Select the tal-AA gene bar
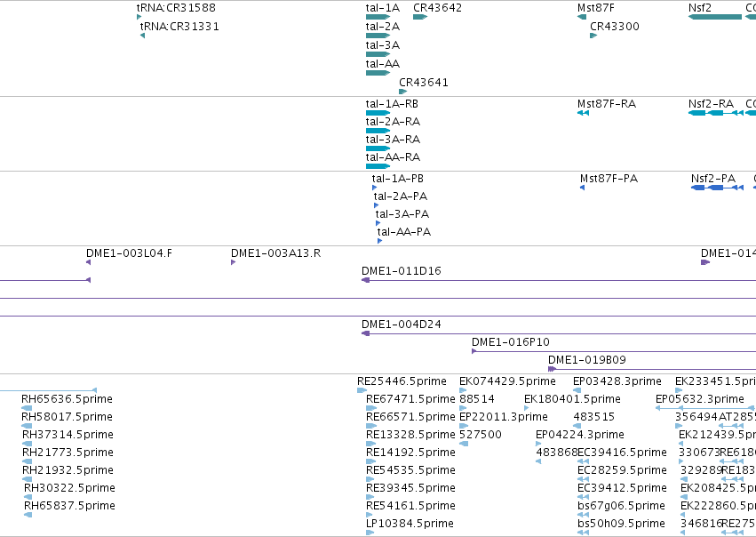The image size is (756, 537). tap(378, 73)
